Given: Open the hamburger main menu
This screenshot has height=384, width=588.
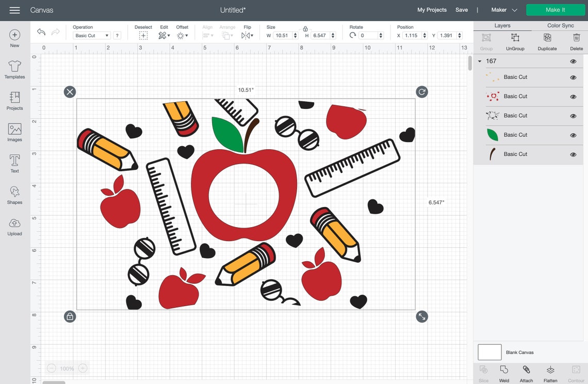Looking at the screenshot, I should coord(14,10).
